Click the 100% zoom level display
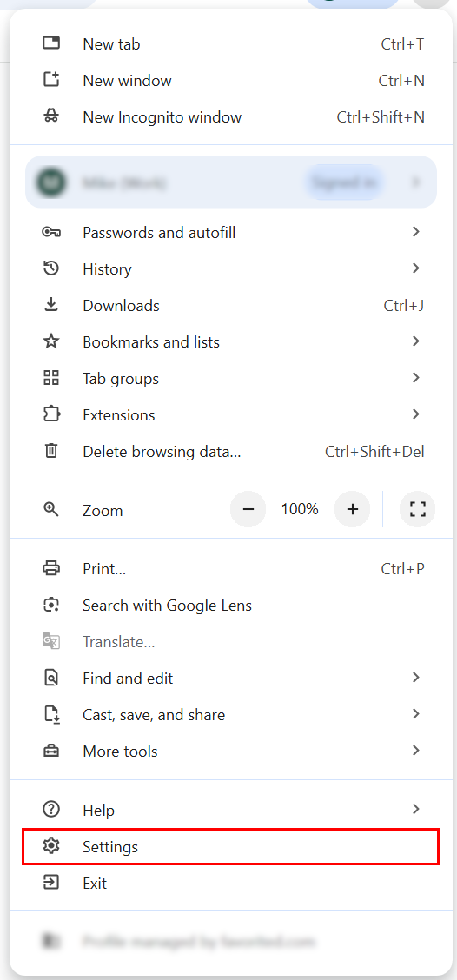Screen dimensions: 457x980 tap(300, 509)
